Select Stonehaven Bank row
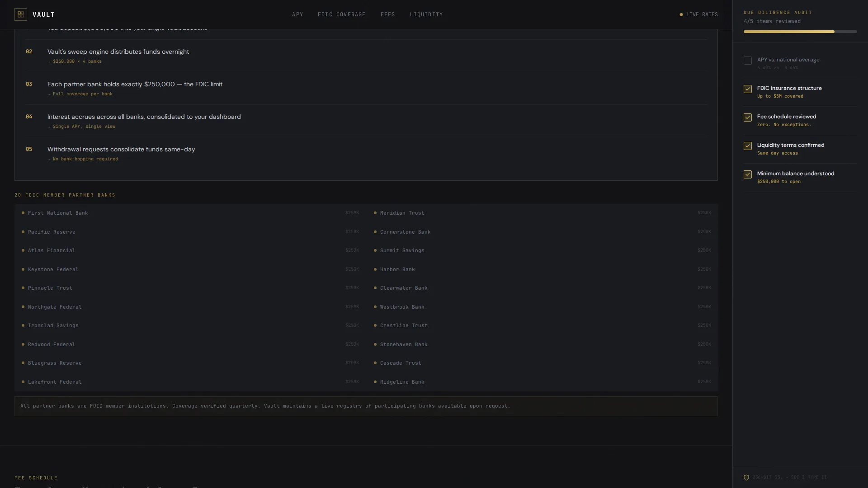868x488 pixels. coord(542,344)
